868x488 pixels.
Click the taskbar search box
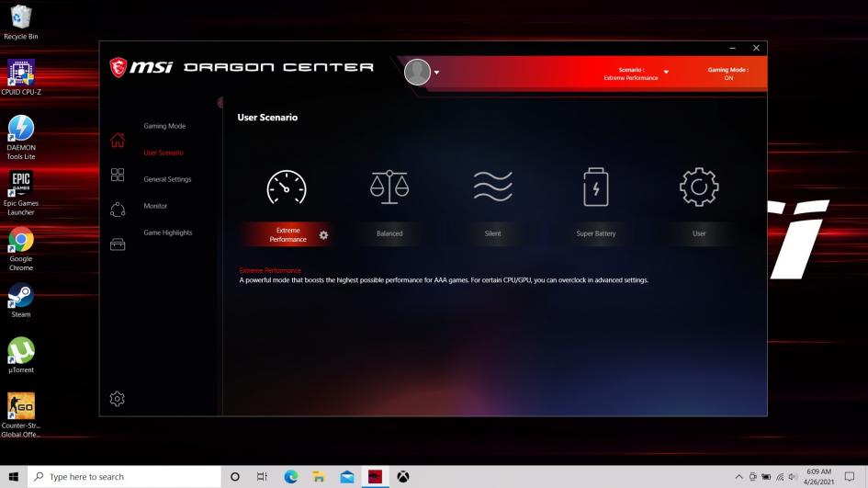tap(124, 477)
